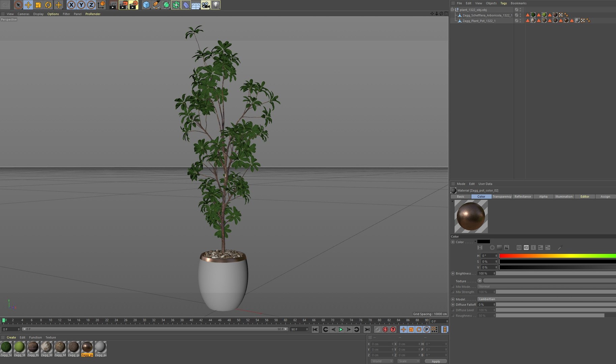The width and height of the screenshot is (616, 364).
Task: Play the animation forward
Action: point(341,330)
